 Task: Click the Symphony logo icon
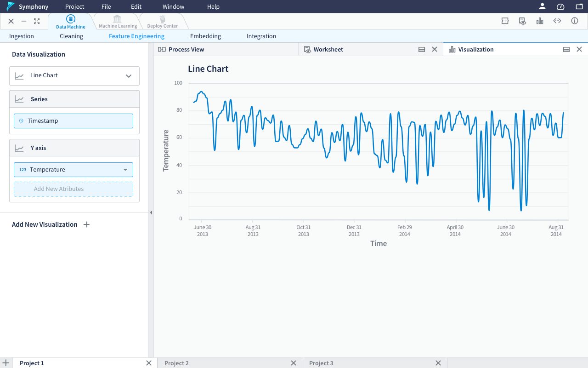11,6
